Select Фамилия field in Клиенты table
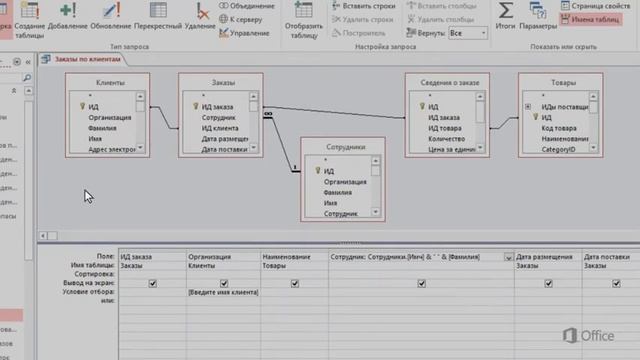 (x=102, y=128)
